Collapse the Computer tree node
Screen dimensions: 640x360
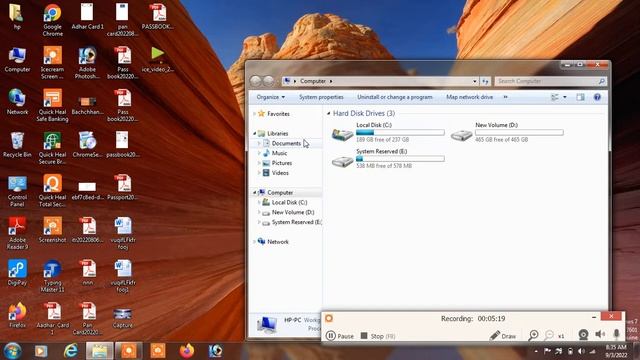click(255, 193)
